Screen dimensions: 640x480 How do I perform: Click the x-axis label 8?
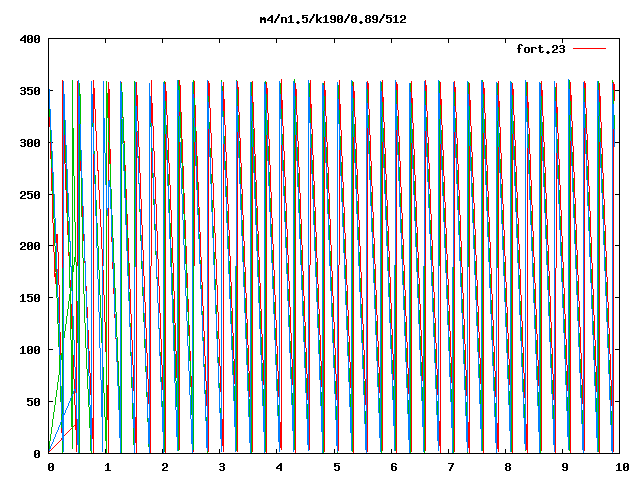(508, 467)
